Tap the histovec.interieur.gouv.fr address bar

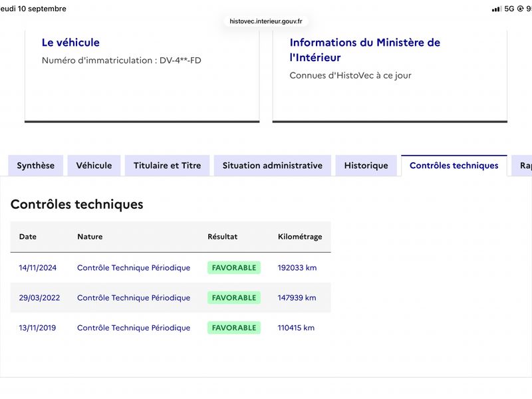(x=265, y=21)
